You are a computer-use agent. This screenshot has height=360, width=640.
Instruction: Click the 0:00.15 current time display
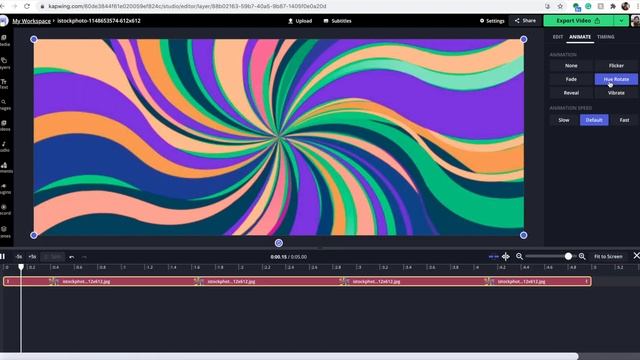(278, 257)
